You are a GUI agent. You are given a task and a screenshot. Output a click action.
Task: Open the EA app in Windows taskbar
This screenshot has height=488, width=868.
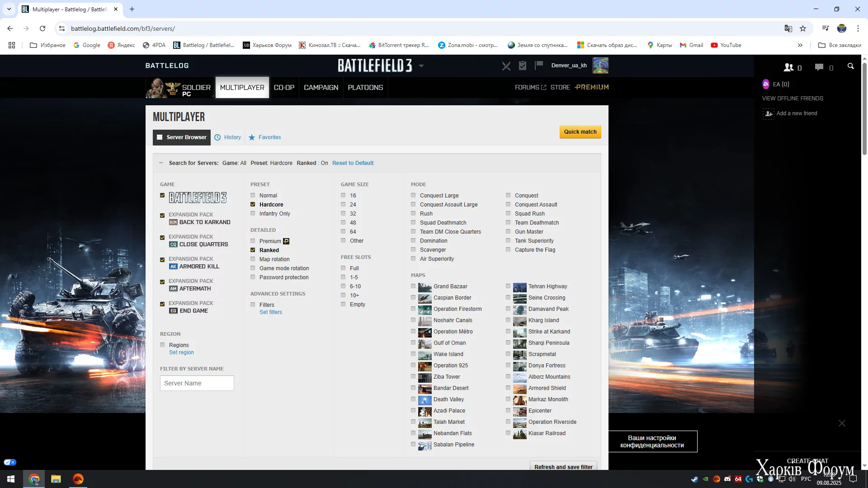pos(78,479)
